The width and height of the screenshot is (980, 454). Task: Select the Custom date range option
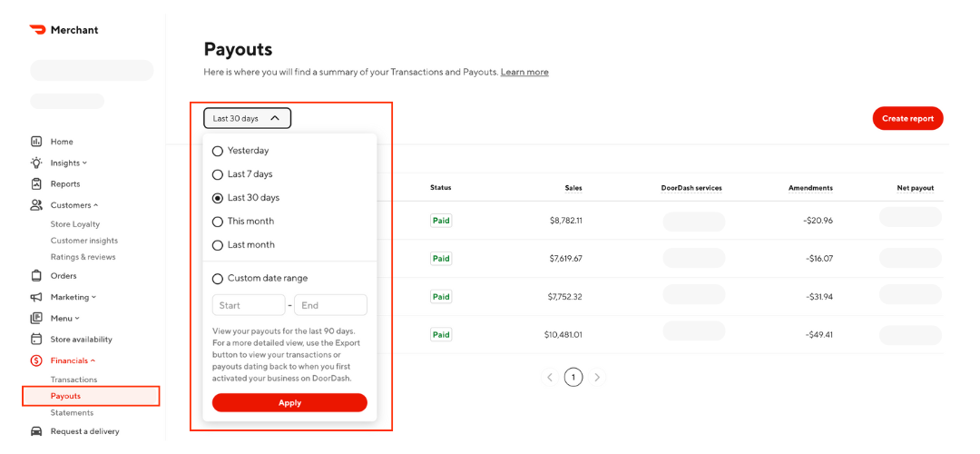(218, 279)
